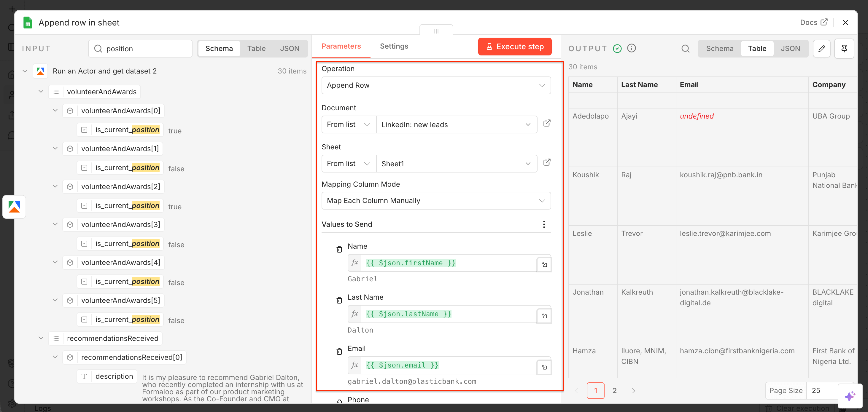Pin the output panel
The image size is (868, 412).
[x=844, y=49]
